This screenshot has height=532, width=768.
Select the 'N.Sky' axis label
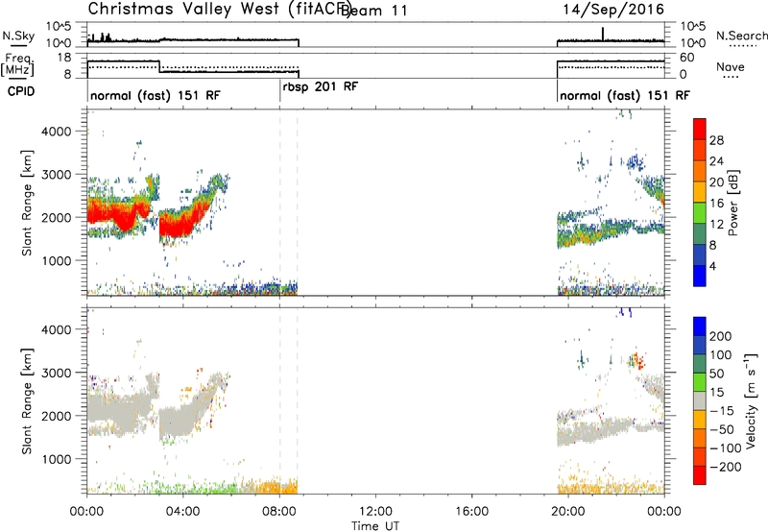pyautogui.click(x=18, y=36)
